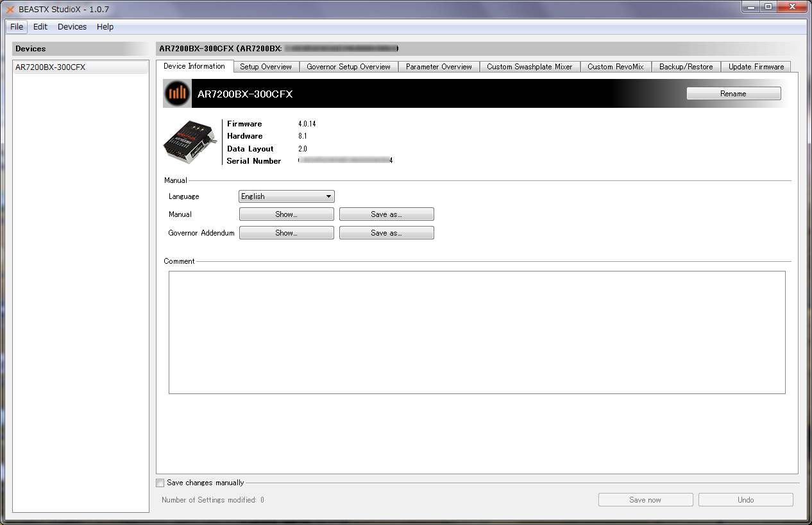Screen dimensions: 812x525
Task: Click the Firmware version 4.0.14 text
Action: pyautogui.click(x=307, y=124)
